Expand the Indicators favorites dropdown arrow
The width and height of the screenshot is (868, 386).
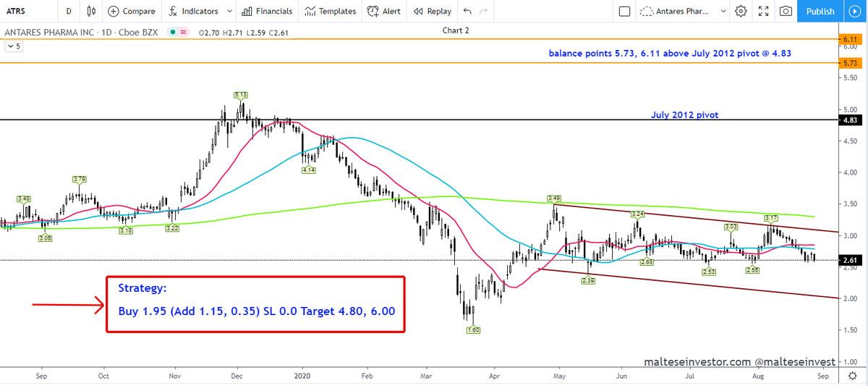pyautogui.click(x=229, y=11)
